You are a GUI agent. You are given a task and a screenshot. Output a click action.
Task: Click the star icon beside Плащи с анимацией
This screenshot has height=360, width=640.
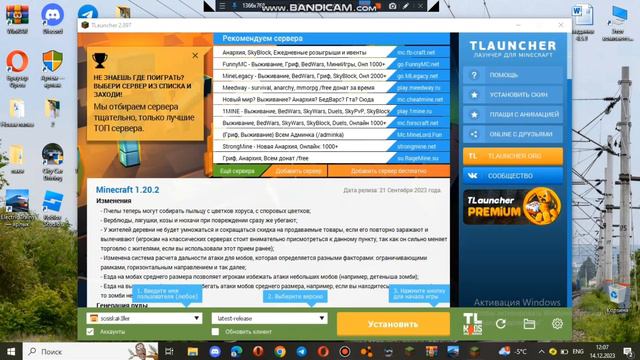point(474,115)
